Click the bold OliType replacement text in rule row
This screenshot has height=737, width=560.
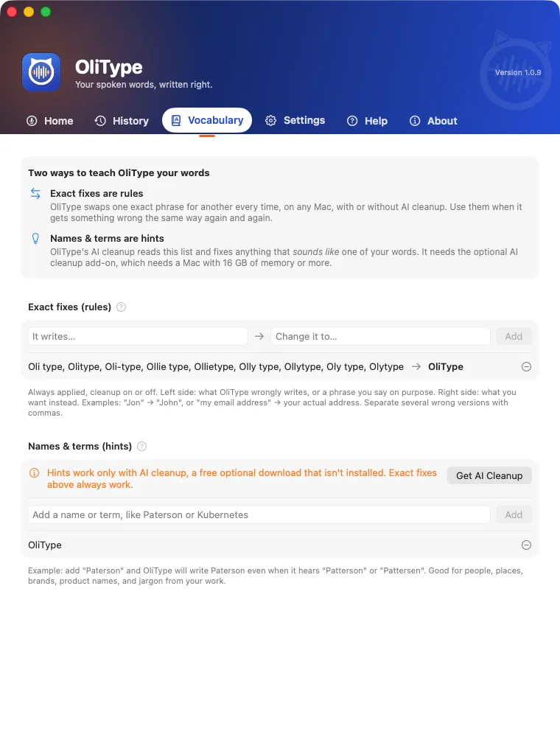[445, 366]
